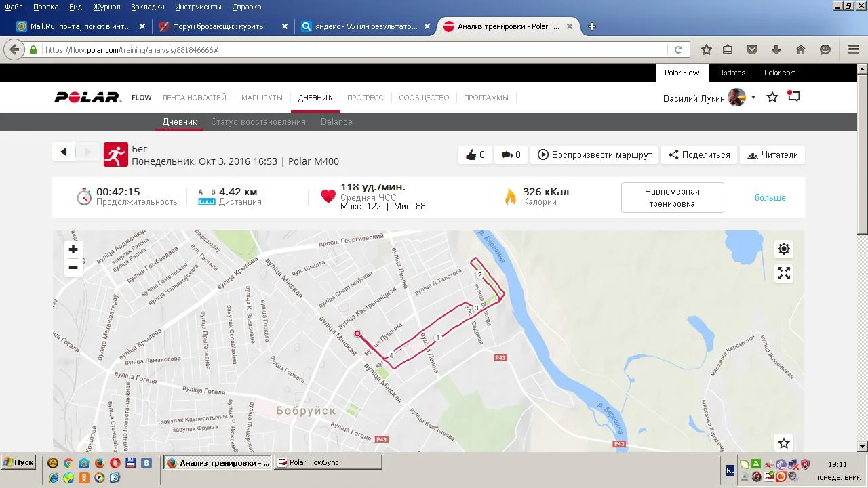Go to СООБЩЕСТВО section
The width and height of the screenshot is (868, 488).
point(424,98)
